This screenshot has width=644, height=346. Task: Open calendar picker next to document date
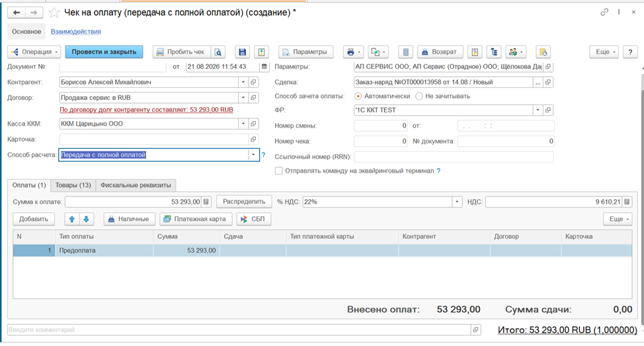[x=264, y=67]
